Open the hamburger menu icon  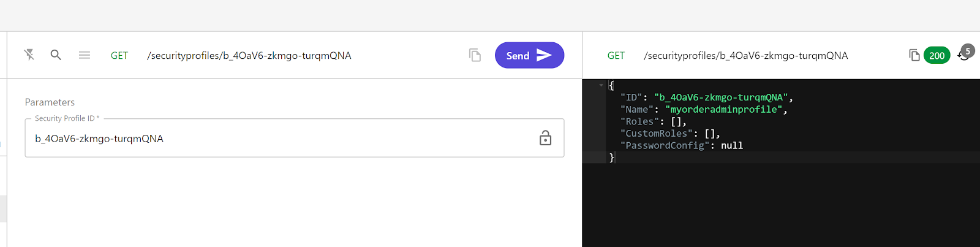point(85,55)
